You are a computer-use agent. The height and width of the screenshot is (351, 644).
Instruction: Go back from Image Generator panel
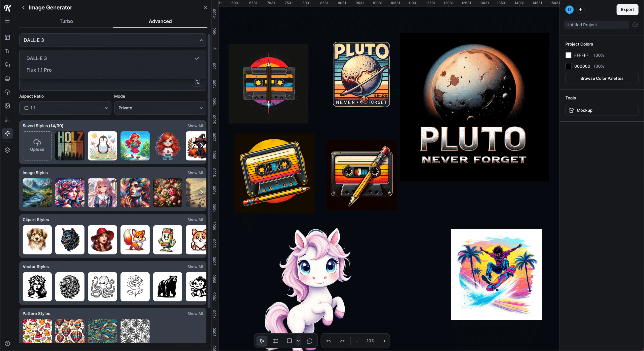pos(23,8)
